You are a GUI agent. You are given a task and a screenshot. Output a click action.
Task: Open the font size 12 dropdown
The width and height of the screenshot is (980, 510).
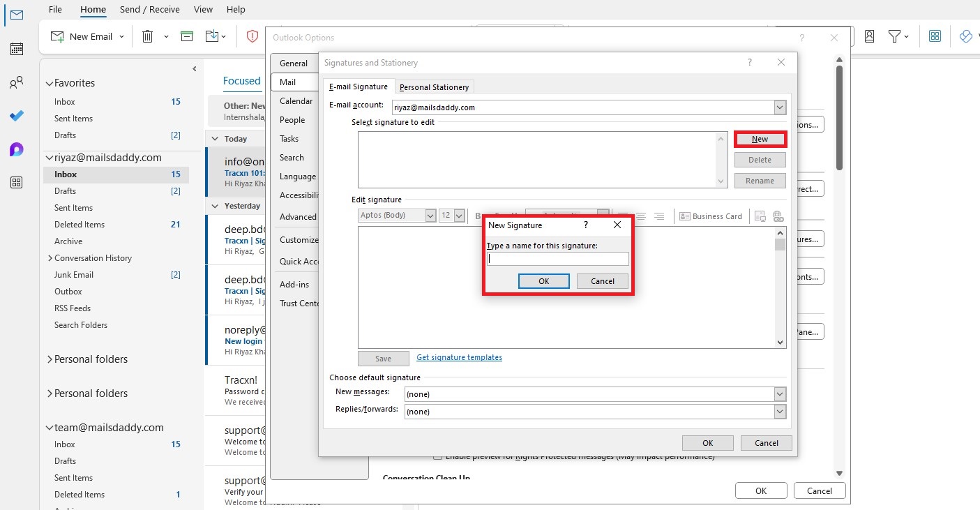pos(459,216)
